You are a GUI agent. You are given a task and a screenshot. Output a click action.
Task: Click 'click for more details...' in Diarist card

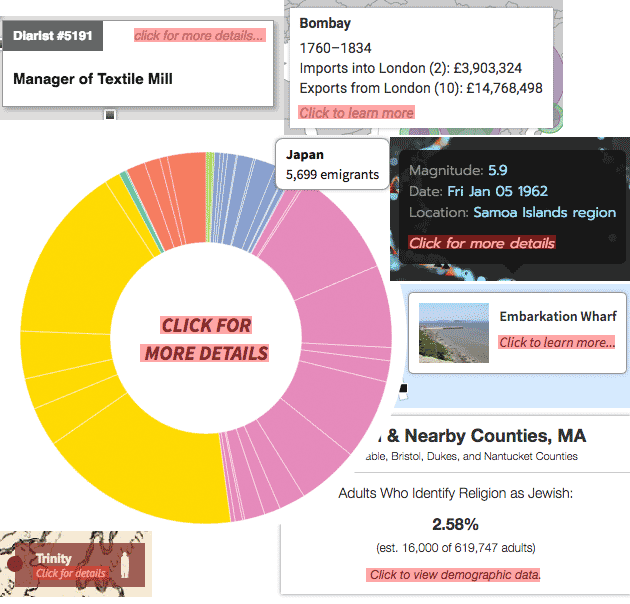click(x=200, y=36)
